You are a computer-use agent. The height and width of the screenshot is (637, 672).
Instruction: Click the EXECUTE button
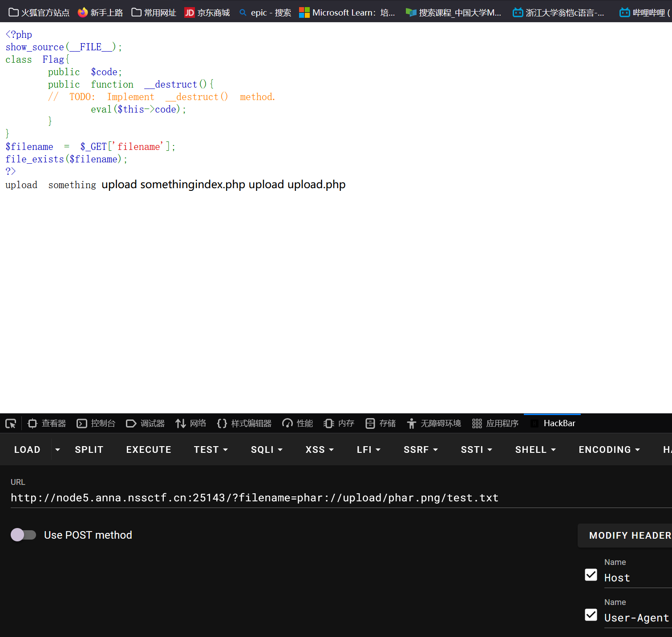(x=149, y=450)
